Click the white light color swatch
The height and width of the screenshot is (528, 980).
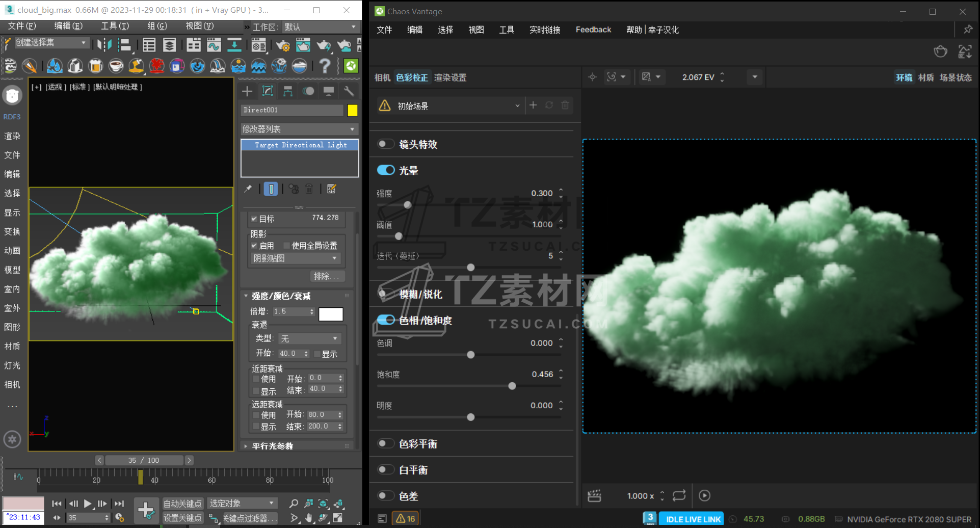[331, 314]
